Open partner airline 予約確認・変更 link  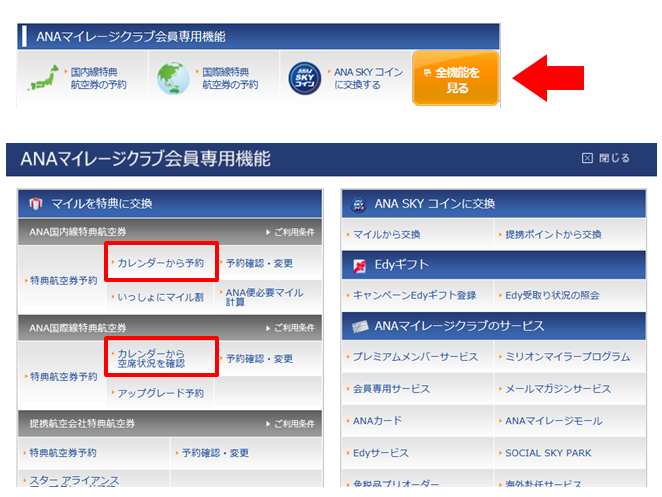pyautogui.click(x=215, y=453)
